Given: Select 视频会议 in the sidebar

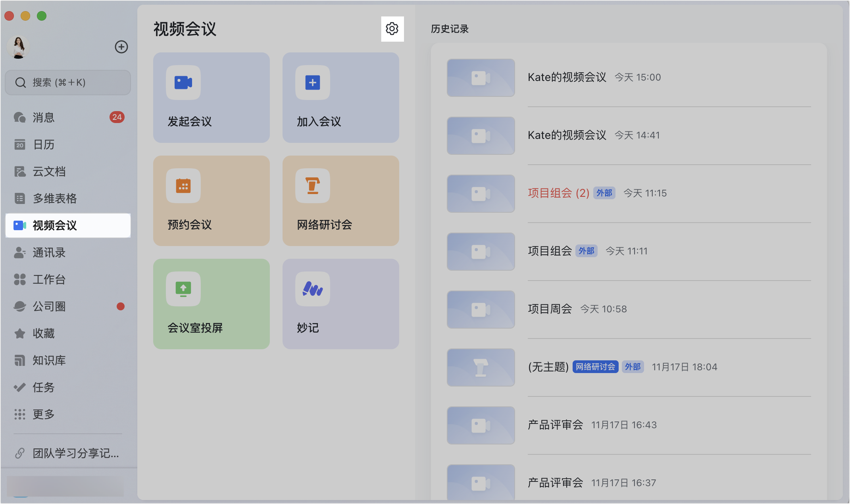Looking at the screenshot, I should [x=68, y=225].
